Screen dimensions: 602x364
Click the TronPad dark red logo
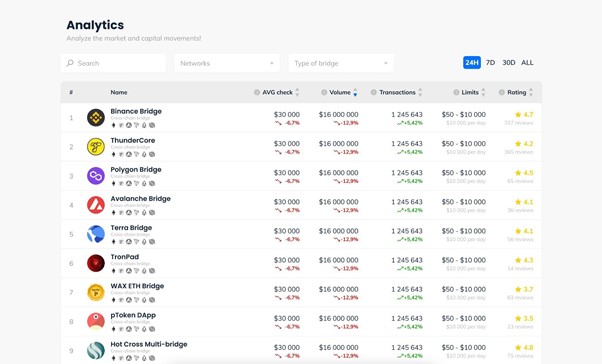(96, 263)
